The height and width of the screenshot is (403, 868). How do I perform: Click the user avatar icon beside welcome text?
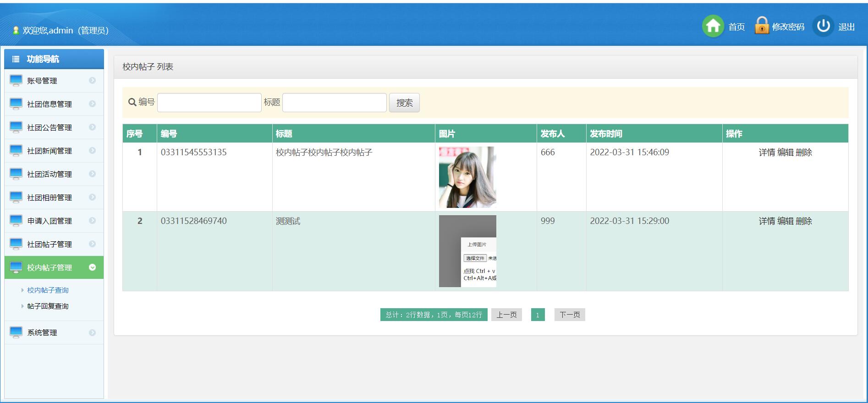pyautogui.click(x=16, y=30)
